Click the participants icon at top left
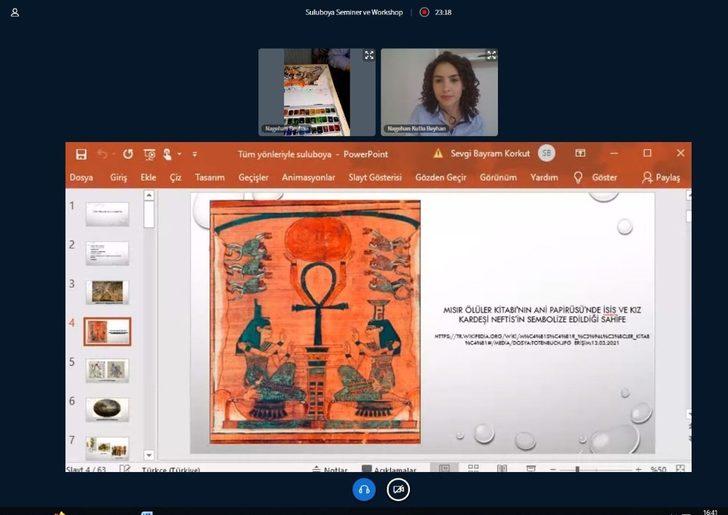The image size is (728, 515). click(15, 12)
